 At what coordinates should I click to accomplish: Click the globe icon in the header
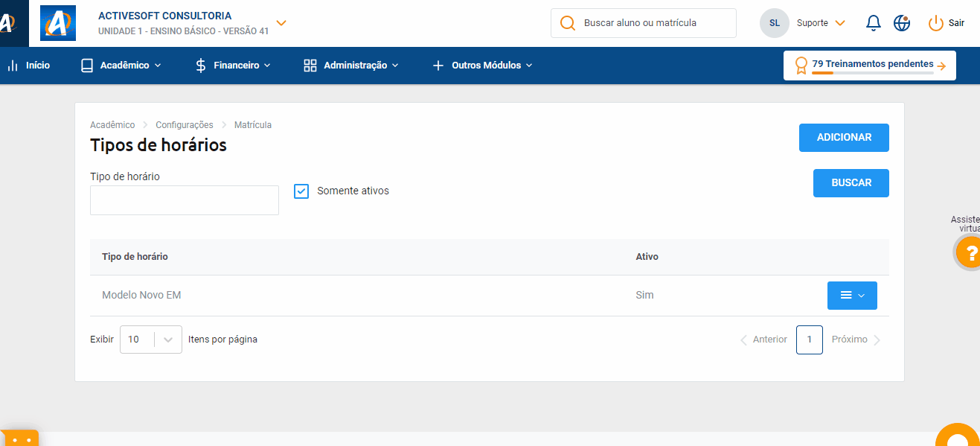[x=902, y=23]
